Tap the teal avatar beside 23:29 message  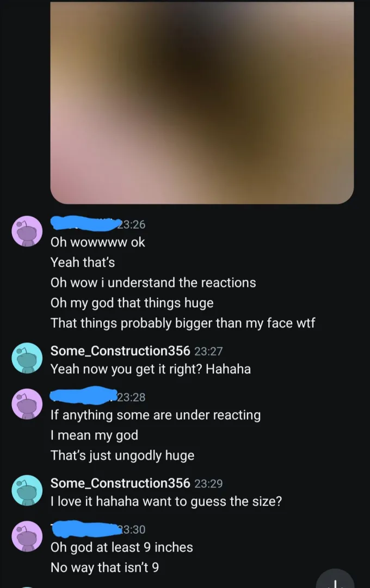(x=27, y=490)
